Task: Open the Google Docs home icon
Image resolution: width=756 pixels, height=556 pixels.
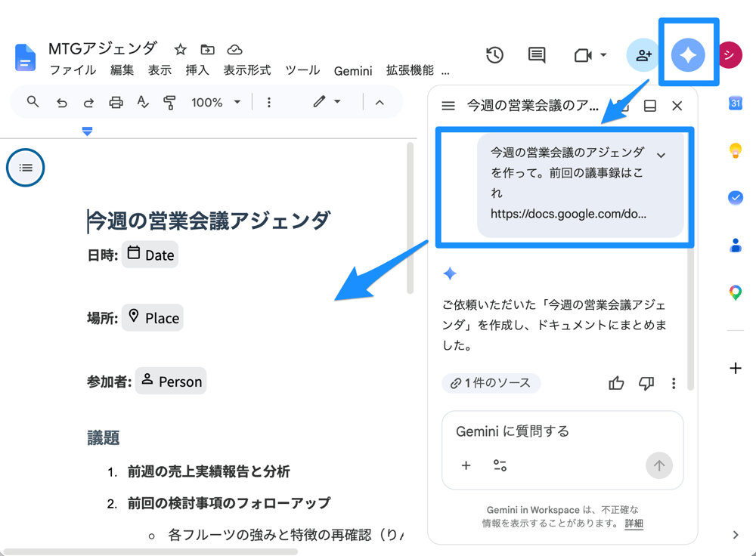Action: [25, 58]
